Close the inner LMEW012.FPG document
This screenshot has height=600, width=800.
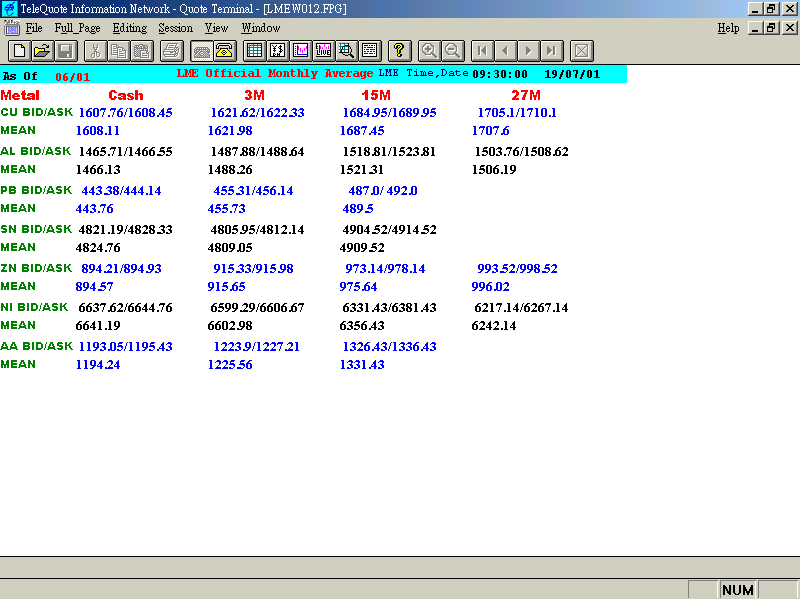pos(789,28)
